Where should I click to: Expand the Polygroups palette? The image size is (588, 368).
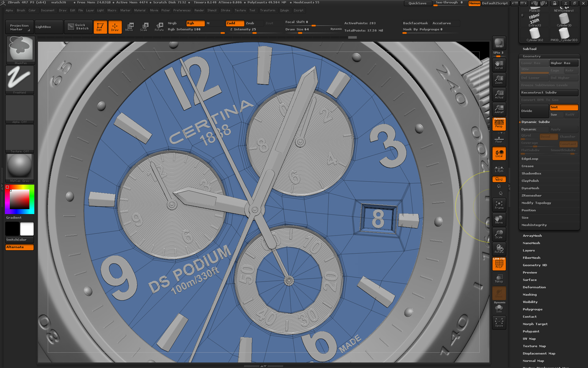[x=533, y=309]
